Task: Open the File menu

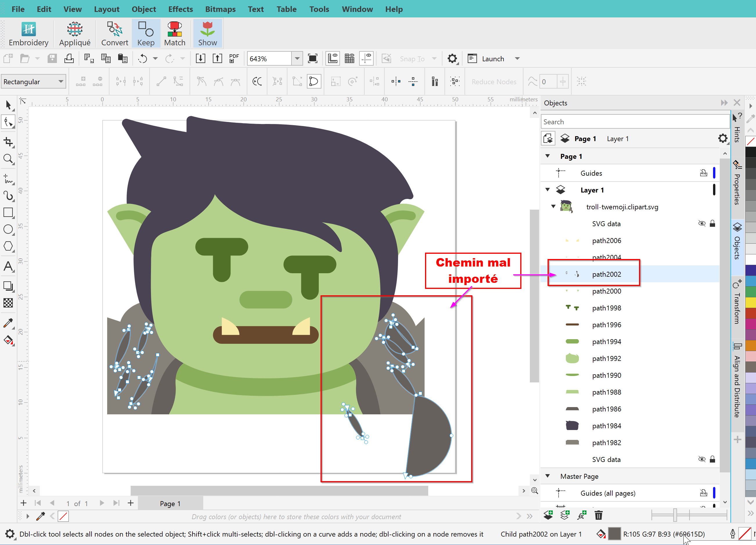Action: 18,9
